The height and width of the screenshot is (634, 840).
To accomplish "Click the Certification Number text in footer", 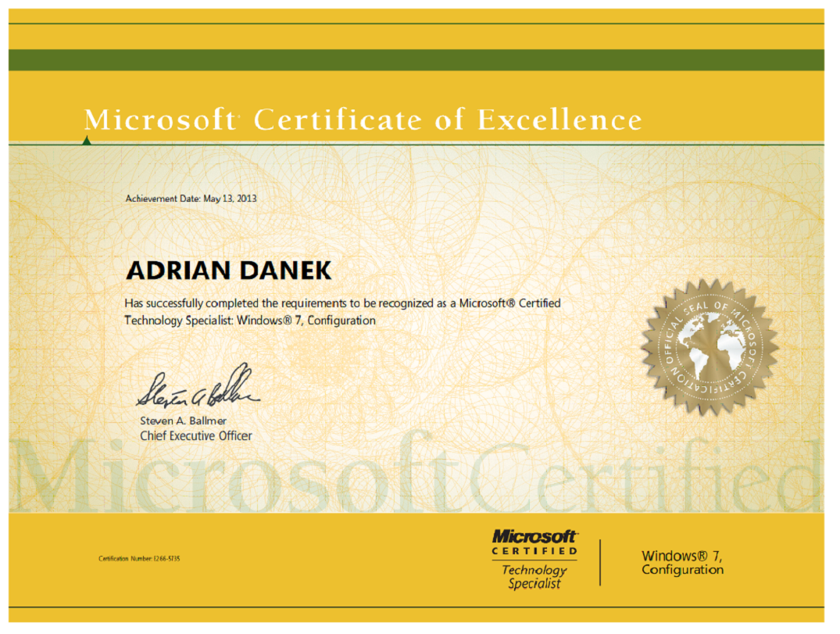I will click(x=139, y=559).
